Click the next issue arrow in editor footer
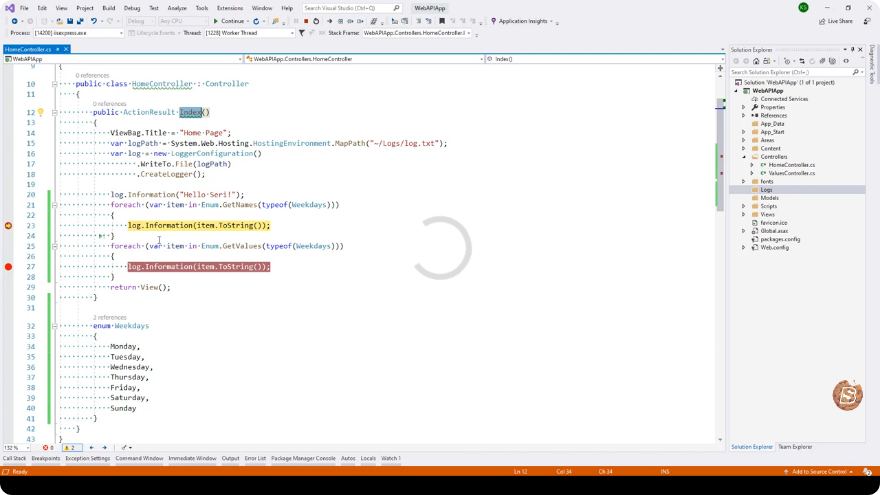The height and width of the screenshot is (495, 880). coord(104,447)
